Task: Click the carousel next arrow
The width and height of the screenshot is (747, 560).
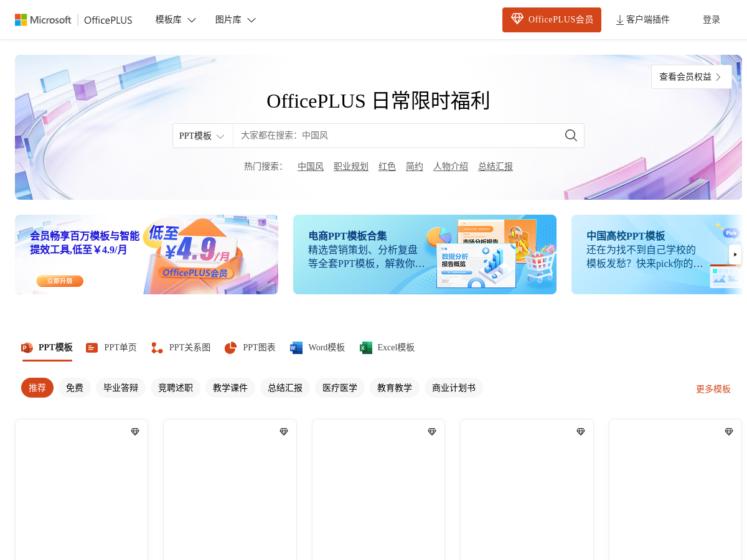Action: (x=735, y=254)
